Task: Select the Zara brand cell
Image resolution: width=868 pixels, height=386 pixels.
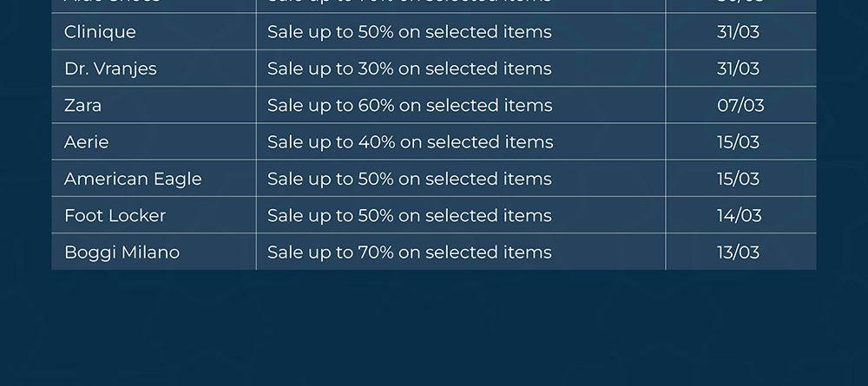Action: [82, 106]
